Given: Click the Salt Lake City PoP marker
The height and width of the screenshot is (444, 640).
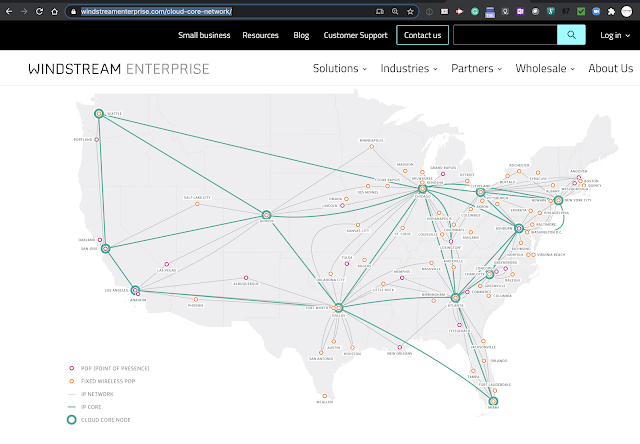Looking at the screenshot, I should point(197,204).
